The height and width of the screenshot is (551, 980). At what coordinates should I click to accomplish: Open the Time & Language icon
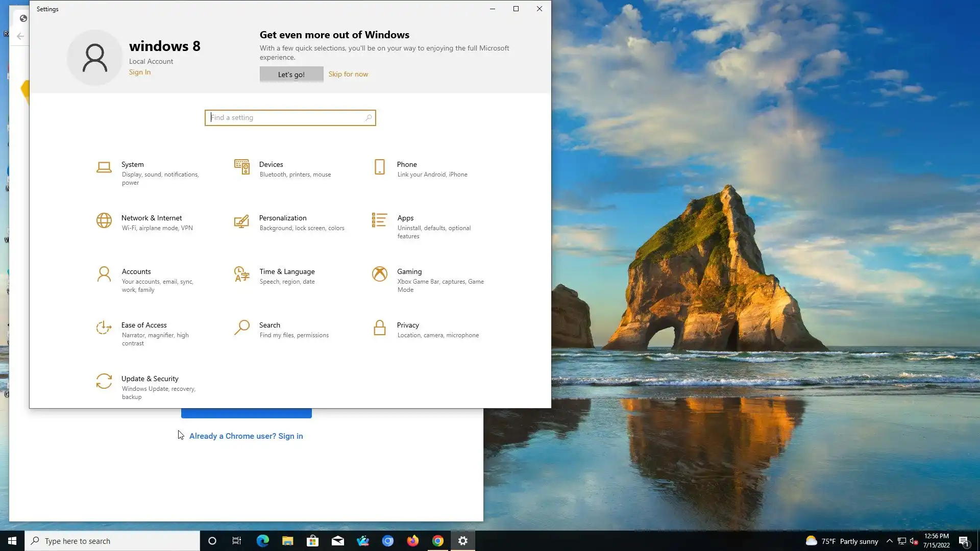coord(242,274)
